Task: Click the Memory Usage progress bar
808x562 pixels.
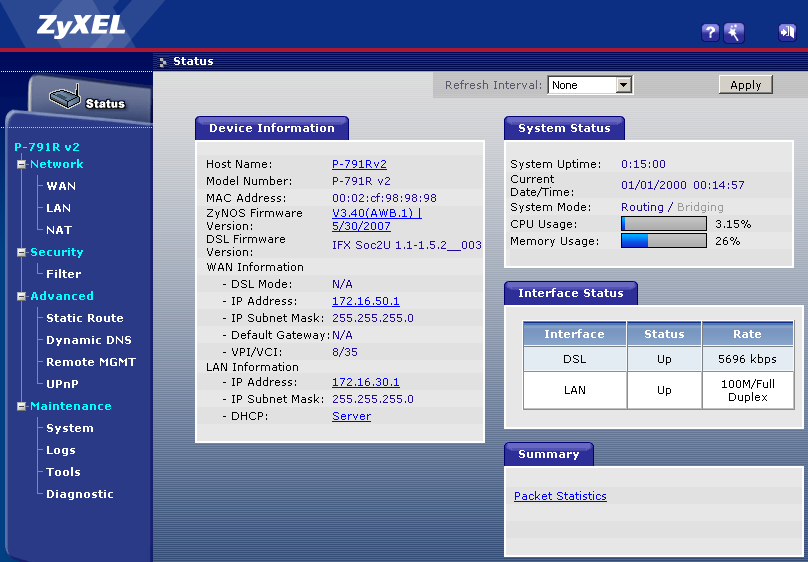Action: (x=664, y=241)
